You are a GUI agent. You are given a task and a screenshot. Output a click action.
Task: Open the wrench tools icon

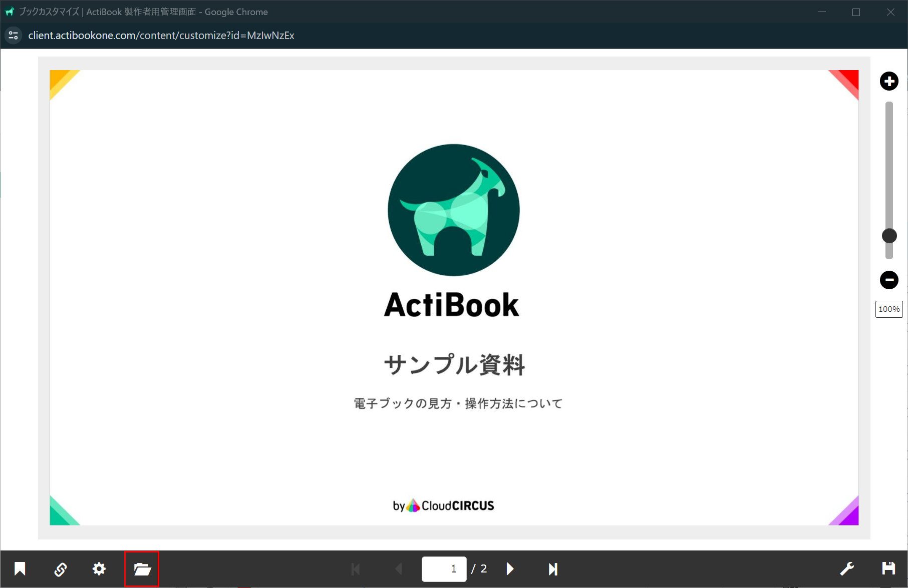click(847, 569)
